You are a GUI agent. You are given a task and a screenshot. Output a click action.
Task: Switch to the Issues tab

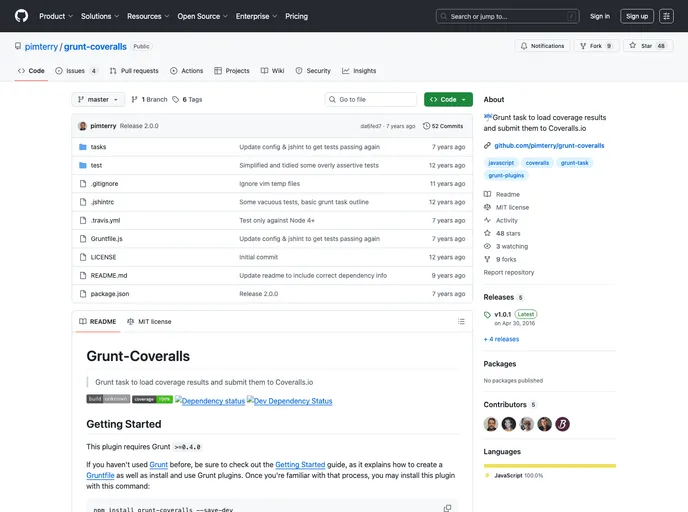pyautogui.click(x=76, y=71)
